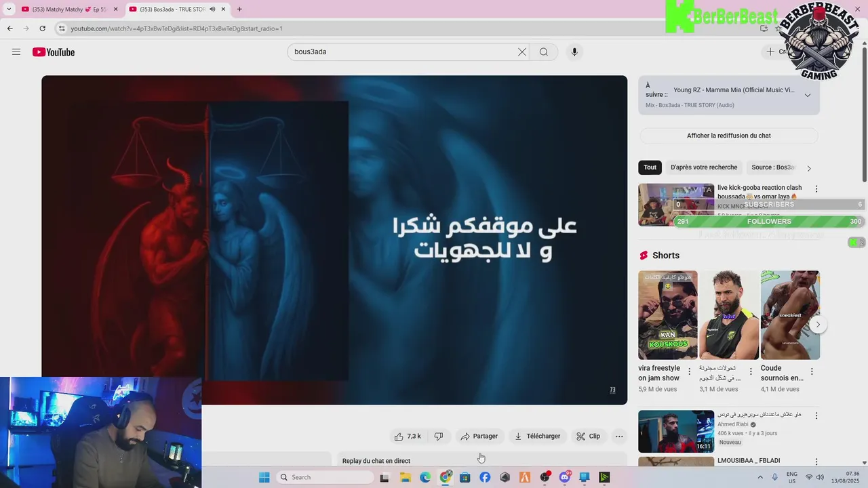Select the Source : Bos3ada chip
The height and width of the screenshot is (488, 868).
coord(773,167)
